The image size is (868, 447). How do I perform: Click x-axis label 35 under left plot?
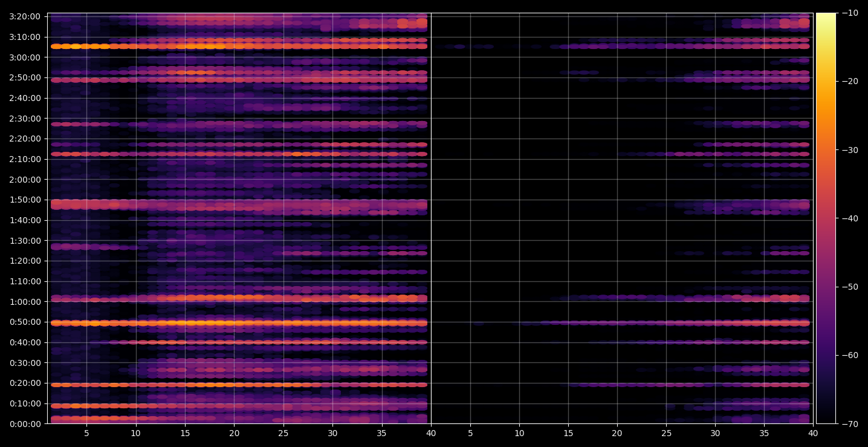(x=381, y=433)
